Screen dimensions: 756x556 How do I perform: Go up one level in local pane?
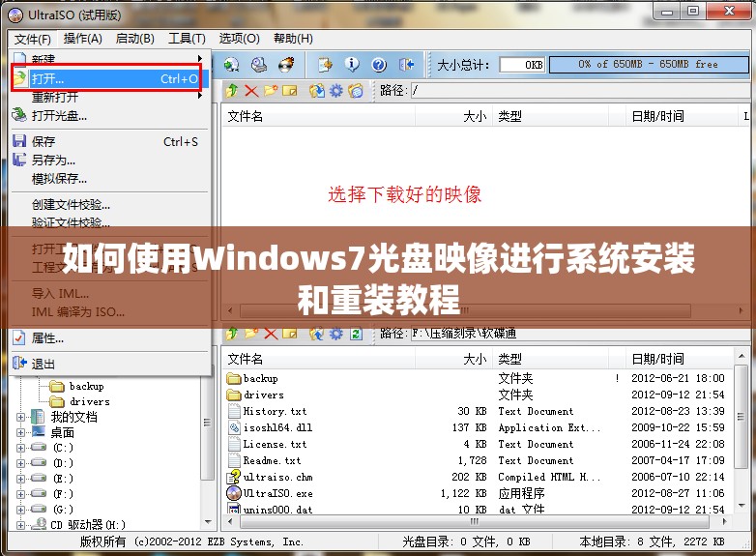[x=232, y=334]
